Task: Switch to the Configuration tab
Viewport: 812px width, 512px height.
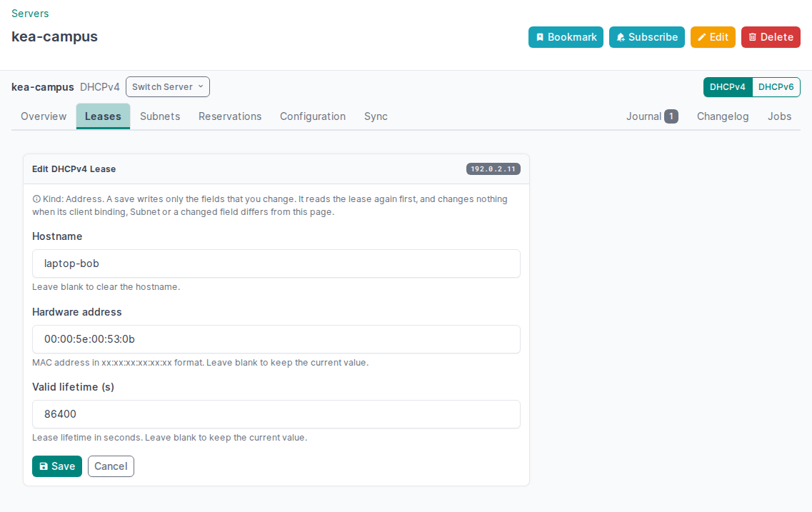Action: pyautogui.click(x=313, y=116)
